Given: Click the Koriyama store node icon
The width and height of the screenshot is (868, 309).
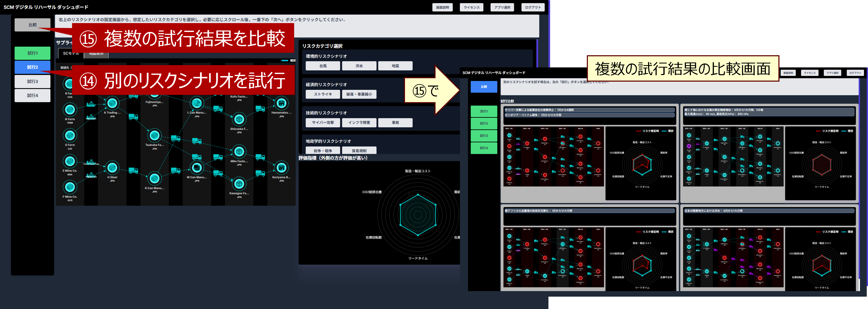Looking at the screenshot, I should click(281, 167).
